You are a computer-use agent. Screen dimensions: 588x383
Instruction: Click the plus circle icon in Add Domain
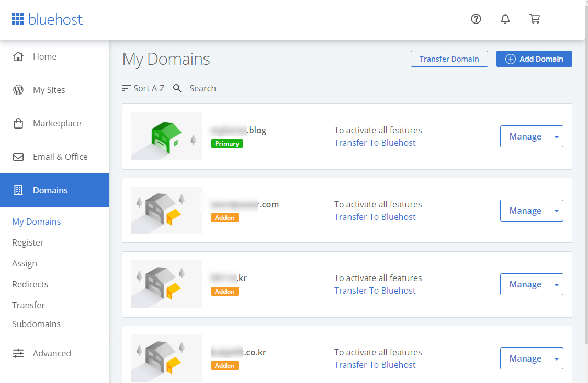[511, 59]
